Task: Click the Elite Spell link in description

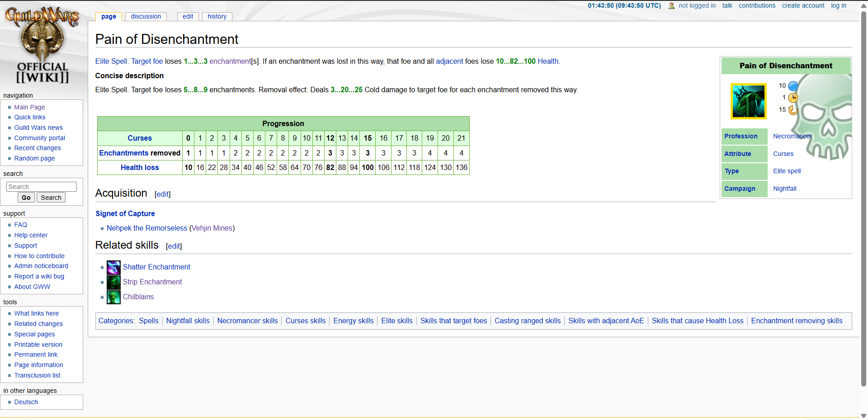Action: [x=111, y=61]
